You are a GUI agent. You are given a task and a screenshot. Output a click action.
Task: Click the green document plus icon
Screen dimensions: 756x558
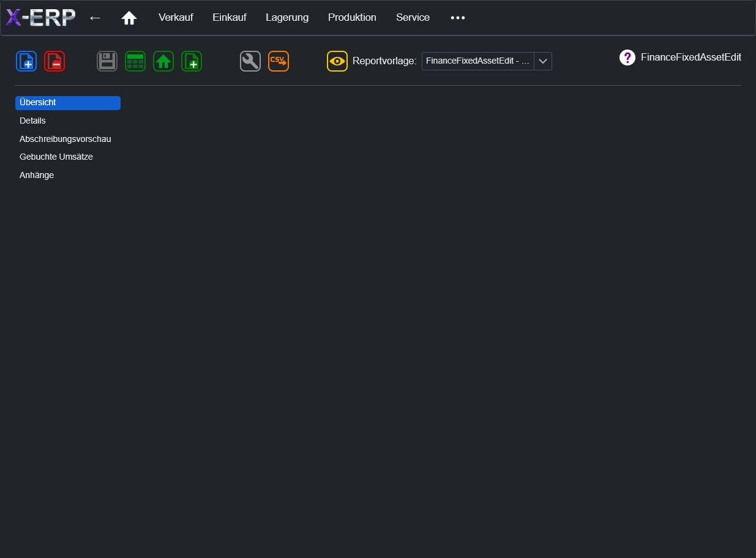point(192,61)
